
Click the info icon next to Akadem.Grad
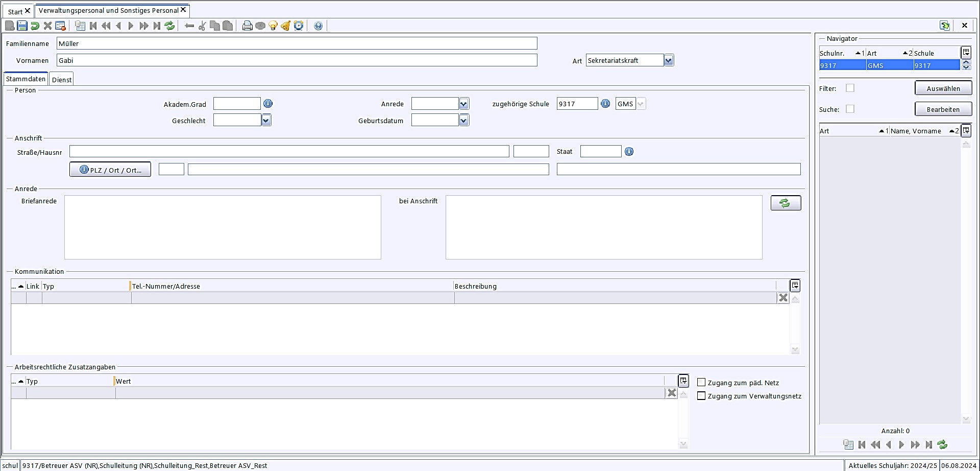click(268, 104)
